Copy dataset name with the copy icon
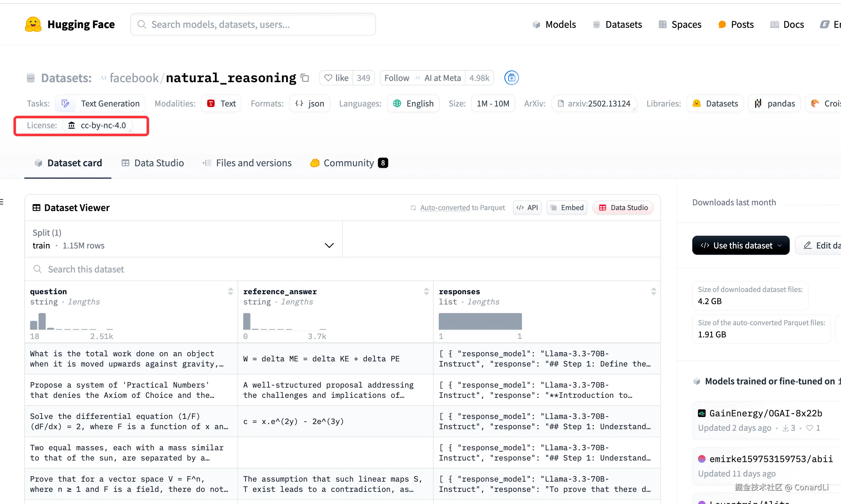Image resolution: width=841 pixels, height=504 pixels. click(x=305, y=78)
